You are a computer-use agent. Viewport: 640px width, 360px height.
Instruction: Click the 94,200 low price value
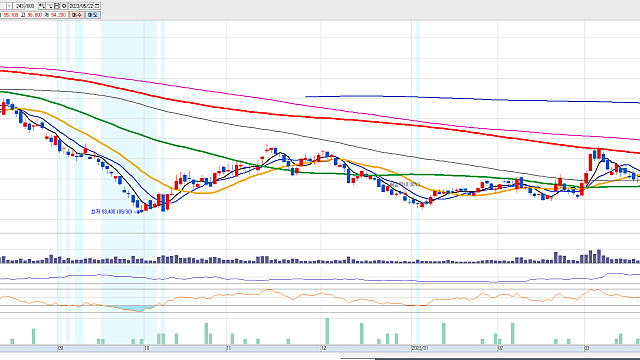pyautogui.click(x=58, y=15)
